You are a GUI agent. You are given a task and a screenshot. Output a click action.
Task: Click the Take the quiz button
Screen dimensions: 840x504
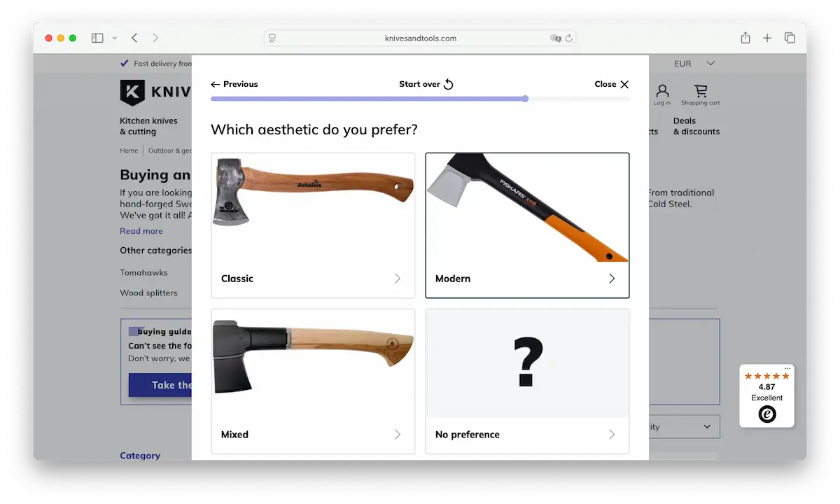160,385
